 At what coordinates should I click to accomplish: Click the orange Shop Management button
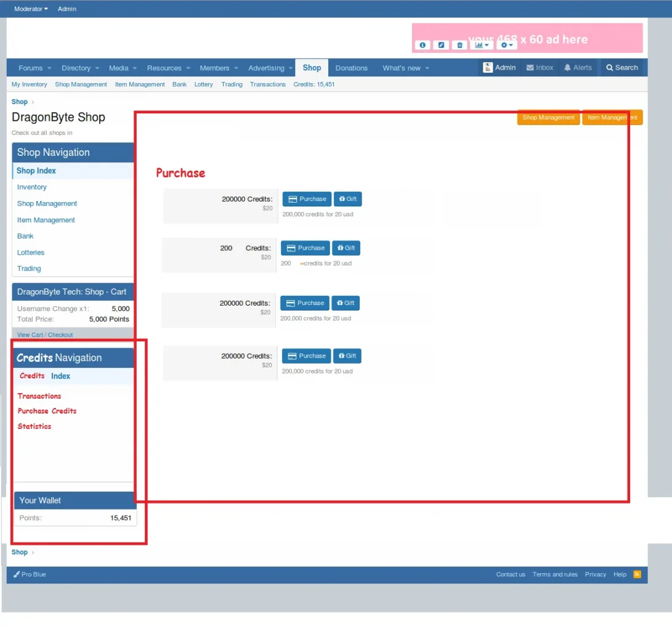(548, 118)
